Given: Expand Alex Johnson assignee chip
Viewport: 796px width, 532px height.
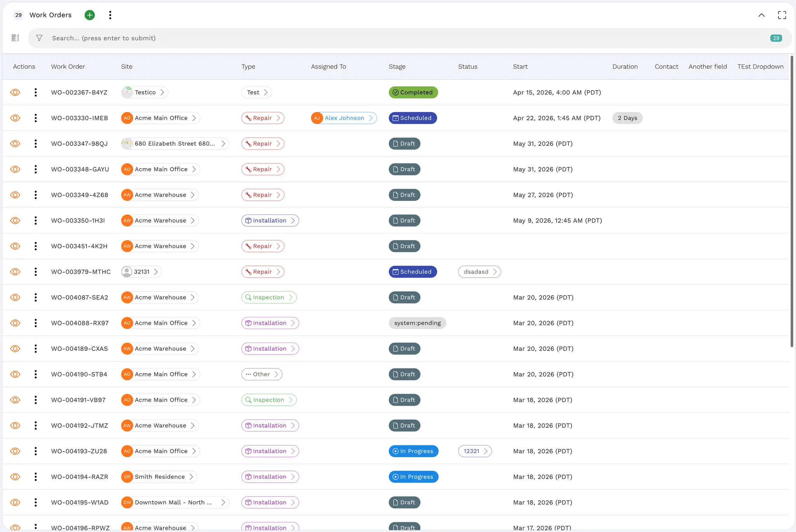Looking at the screenshot, I should tap(344, 118).
